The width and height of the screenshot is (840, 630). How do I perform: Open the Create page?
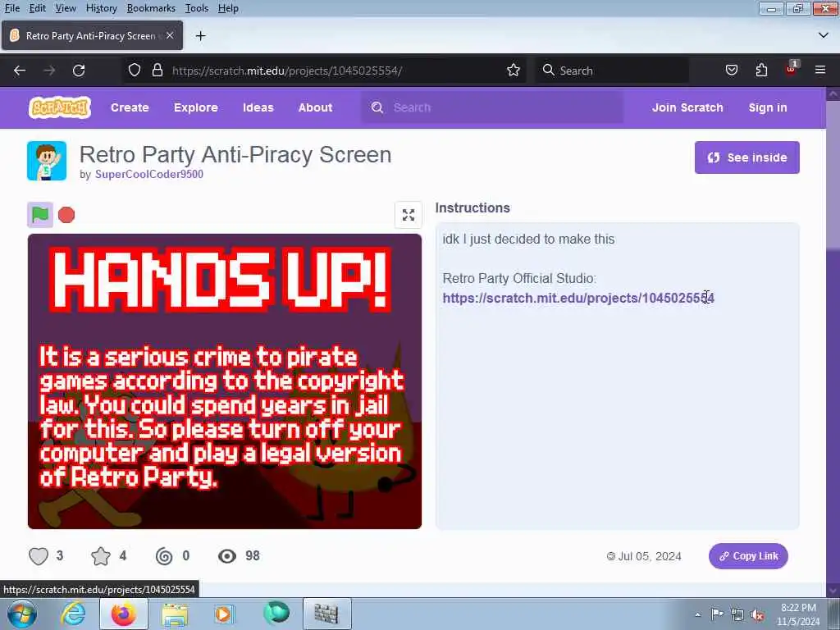pos(130,107)
